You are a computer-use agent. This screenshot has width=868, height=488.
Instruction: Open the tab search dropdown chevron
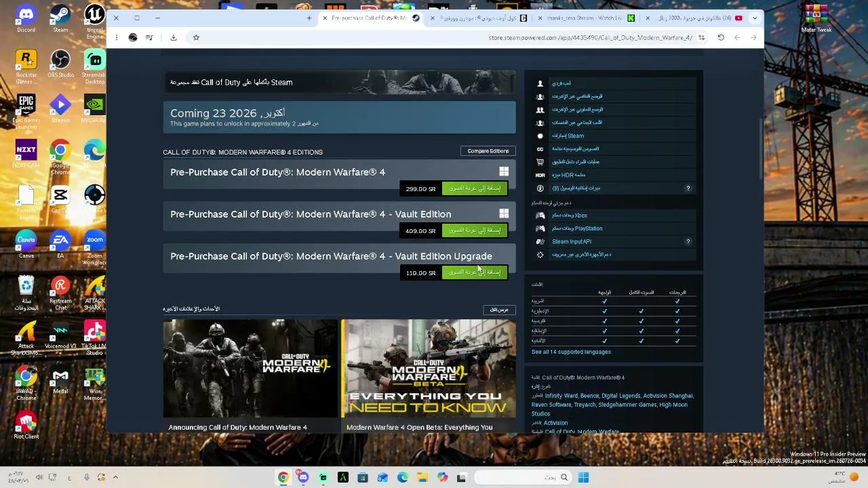[x=755, y=18]
